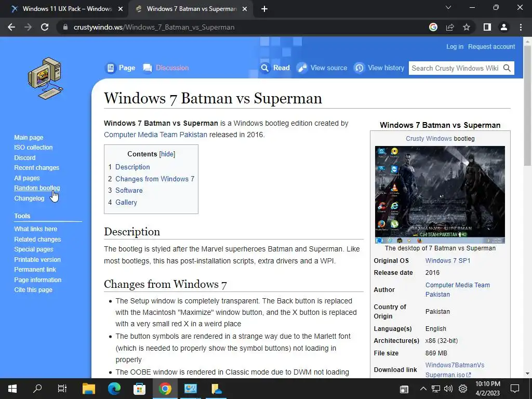This screenshot has height=399, width=532.
Task: Show hidden system tray icons
Action: click(x=423, y=389)
